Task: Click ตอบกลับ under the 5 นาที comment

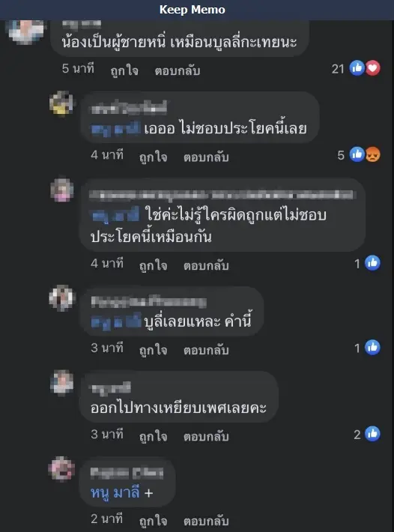Action: 178,70
